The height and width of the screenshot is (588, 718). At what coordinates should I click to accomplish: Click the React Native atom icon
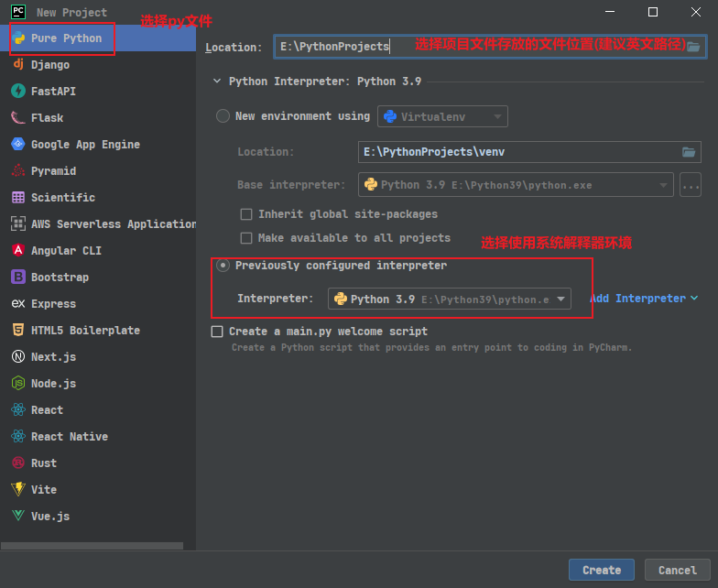[x=18, y=436]
